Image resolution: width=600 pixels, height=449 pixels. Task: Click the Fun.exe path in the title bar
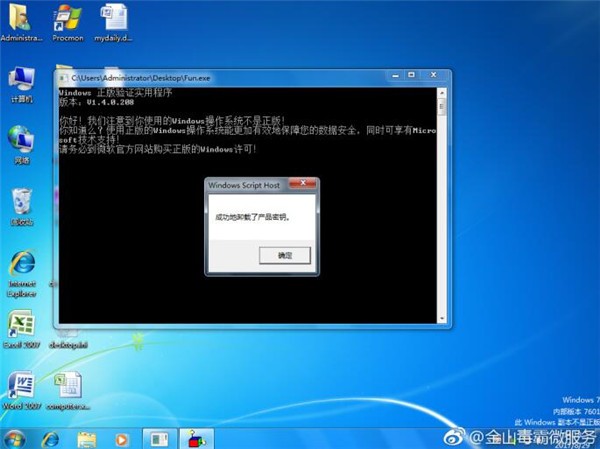(141, 78)
